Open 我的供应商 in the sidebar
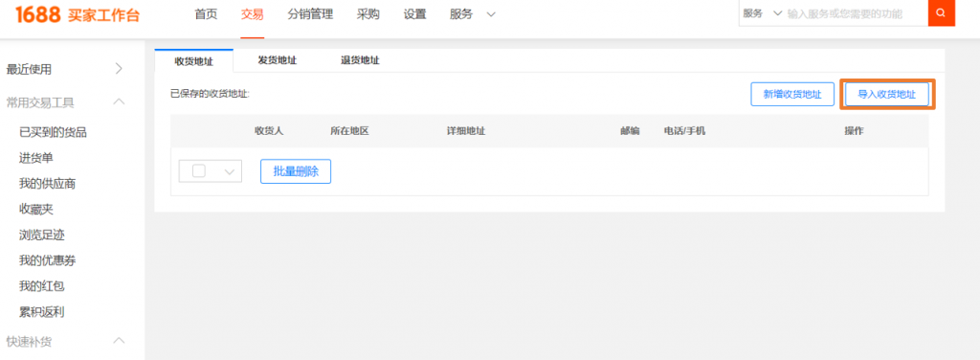 48,184
